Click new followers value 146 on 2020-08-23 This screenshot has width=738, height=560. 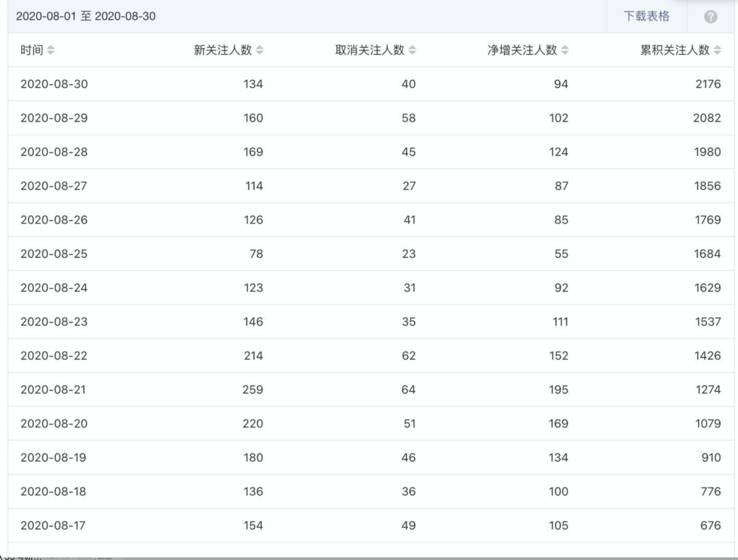pos(253,322)
